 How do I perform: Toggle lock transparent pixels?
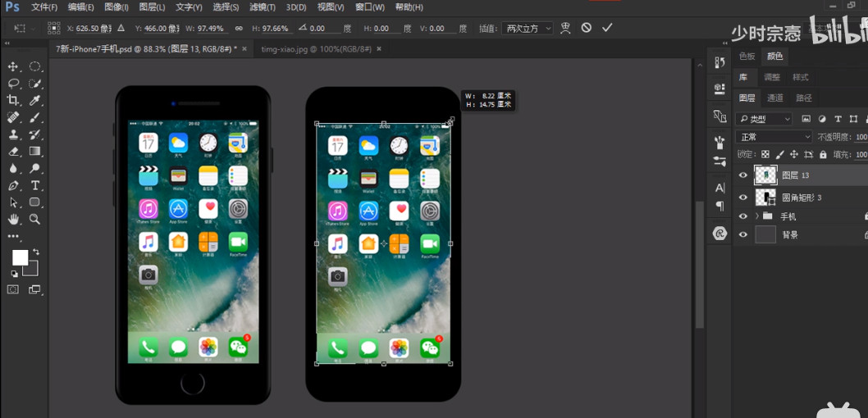(765, 155)
